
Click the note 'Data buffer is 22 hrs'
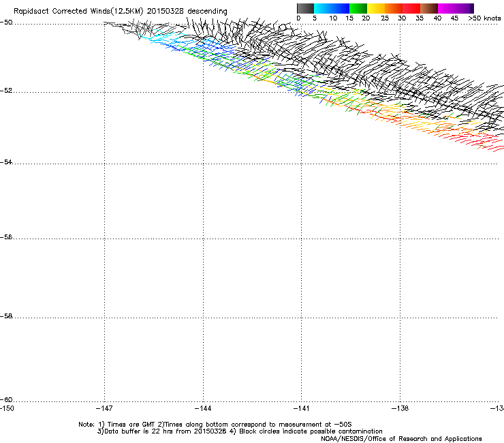coord(138,431)
